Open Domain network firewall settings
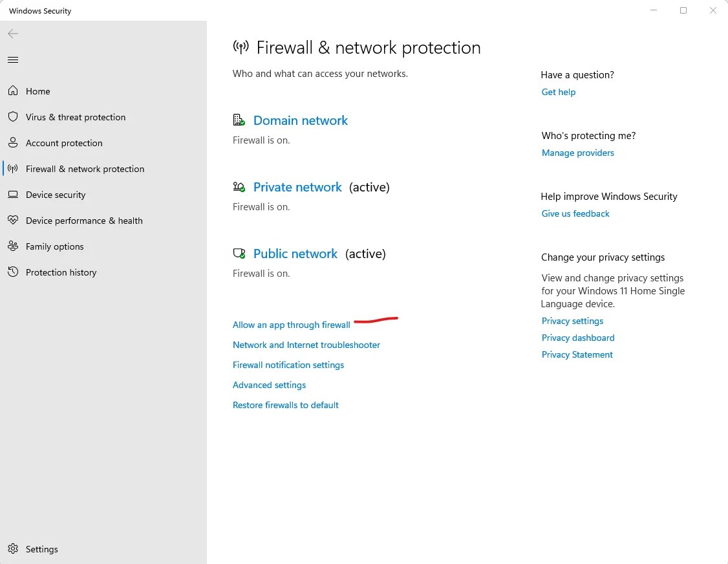Screen dimensions: 728x564 point(301,120)
